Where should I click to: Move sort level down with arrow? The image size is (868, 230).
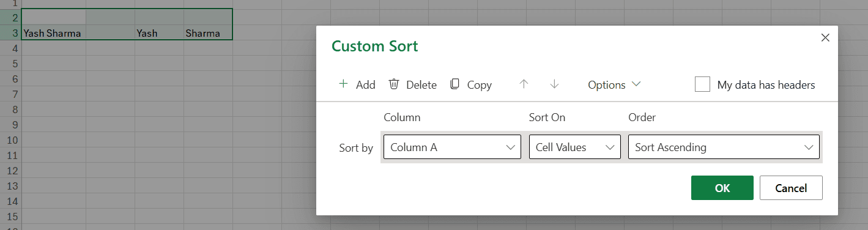tap(554, 84)
